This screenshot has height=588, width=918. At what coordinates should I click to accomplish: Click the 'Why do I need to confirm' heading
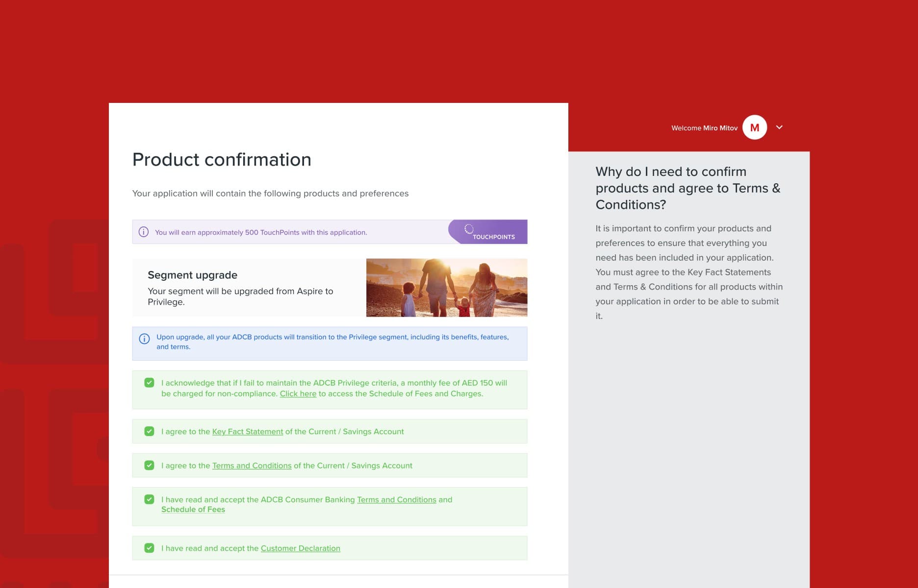(x=688, y=188)
